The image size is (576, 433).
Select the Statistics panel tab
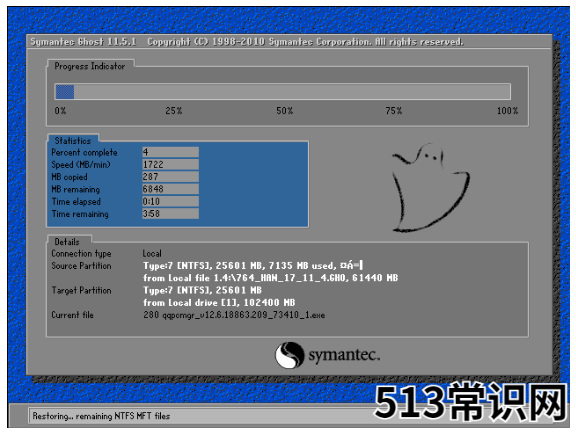73,141
